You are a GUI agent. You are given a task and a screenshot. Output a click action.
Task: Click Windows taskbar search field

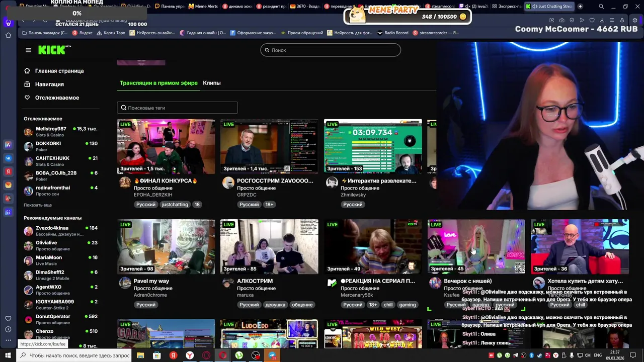coord(74,355)
